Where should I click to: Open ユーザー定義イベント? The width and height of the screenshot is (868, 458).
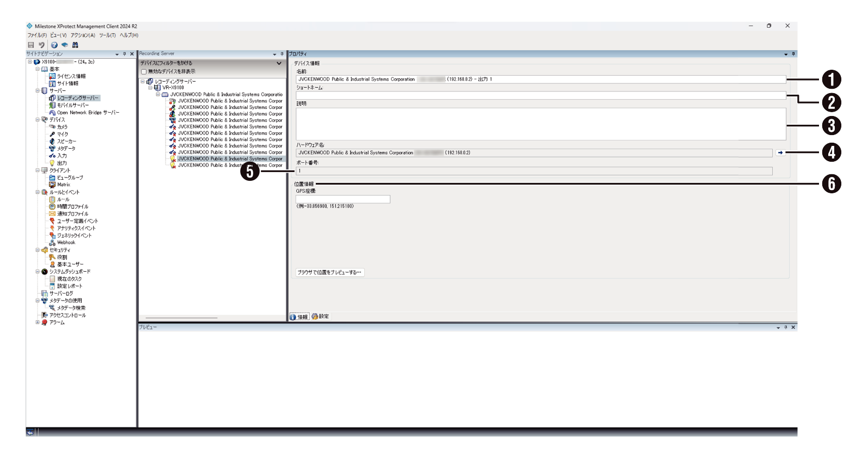click(77, 221)
